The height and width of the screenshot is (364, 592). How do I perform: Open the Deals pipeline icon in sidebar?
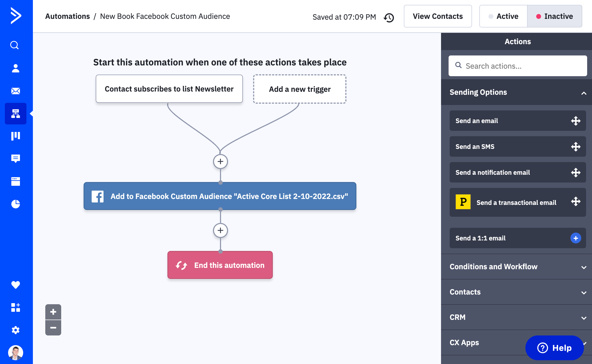[16, 136]
